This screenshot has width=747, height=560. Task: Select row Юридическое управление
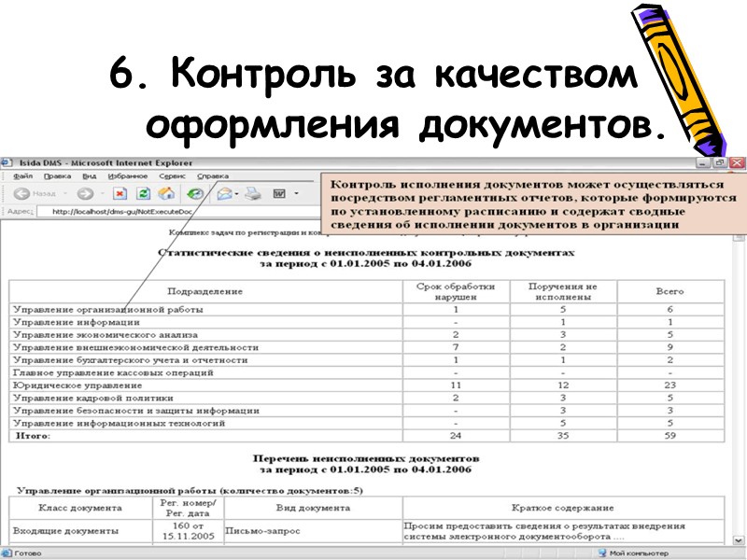coord(367,385)
